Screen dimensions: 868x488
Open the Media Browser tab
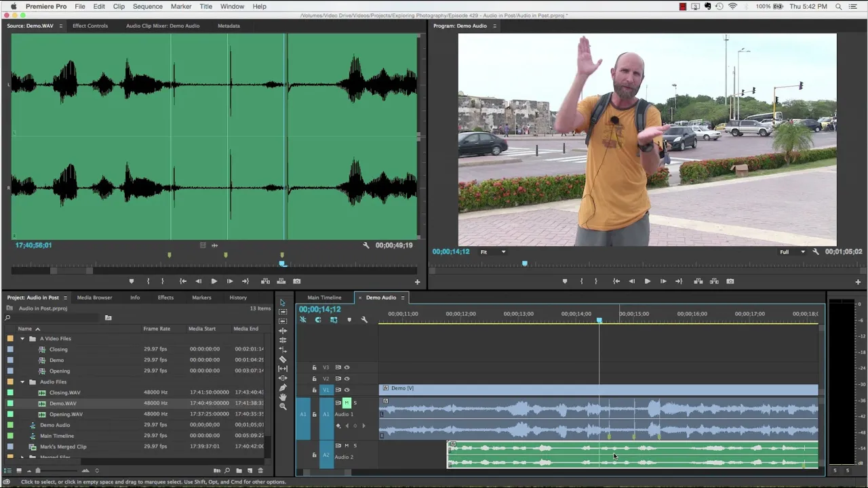(94, 298)
